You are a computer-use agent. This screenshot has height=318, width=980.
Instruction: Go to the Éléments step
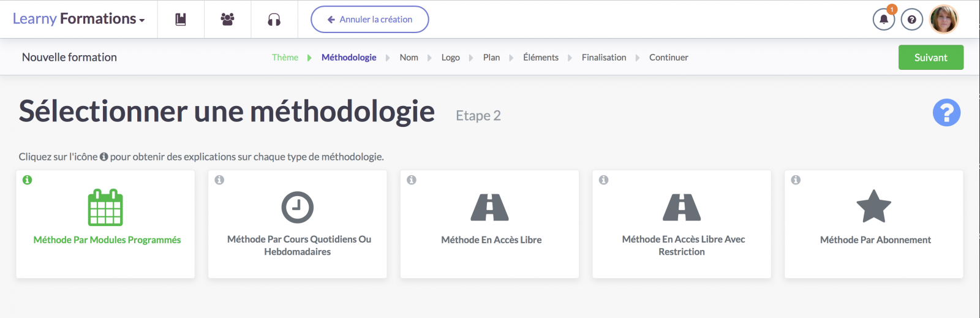pyautogui.click(x=541, y=58)
